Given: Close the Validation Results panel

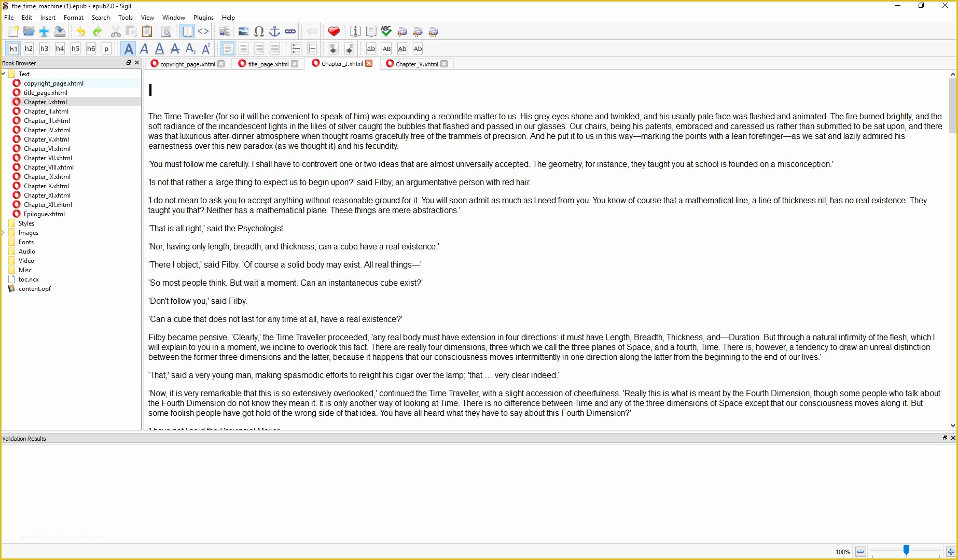Looking at the screenshot, I should pos(953,438).
